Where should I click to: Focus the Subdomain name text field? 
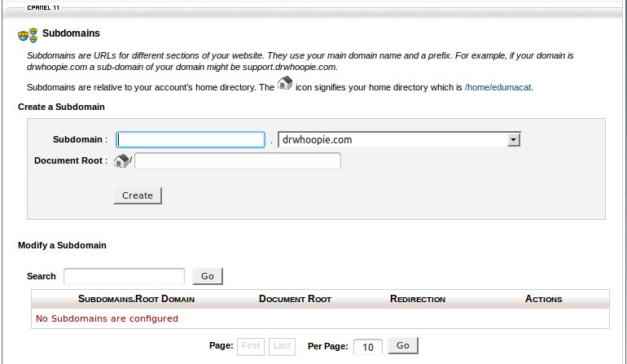pos(191,140)
